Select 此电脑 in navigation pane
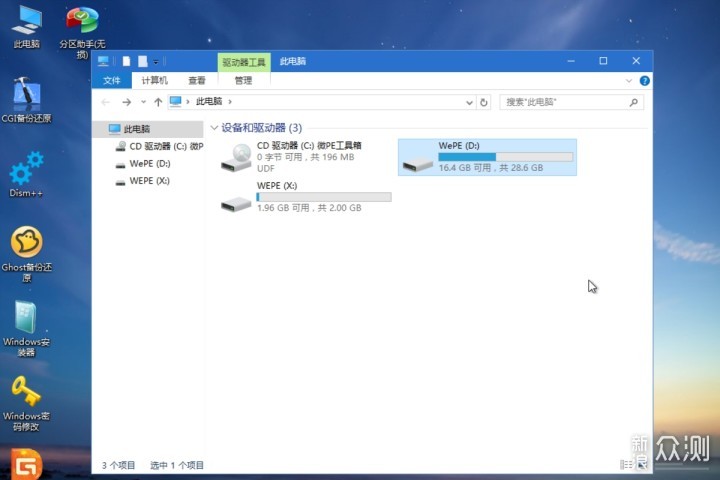Screen dimensions: 720x480 point(148,129)
